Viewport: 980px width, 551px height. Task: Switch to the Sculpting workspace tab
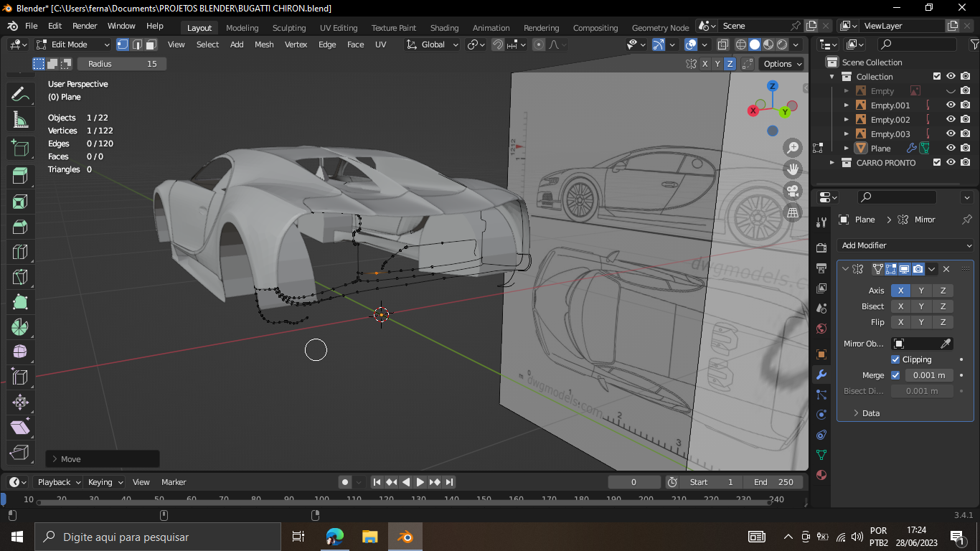click(288, 28)
